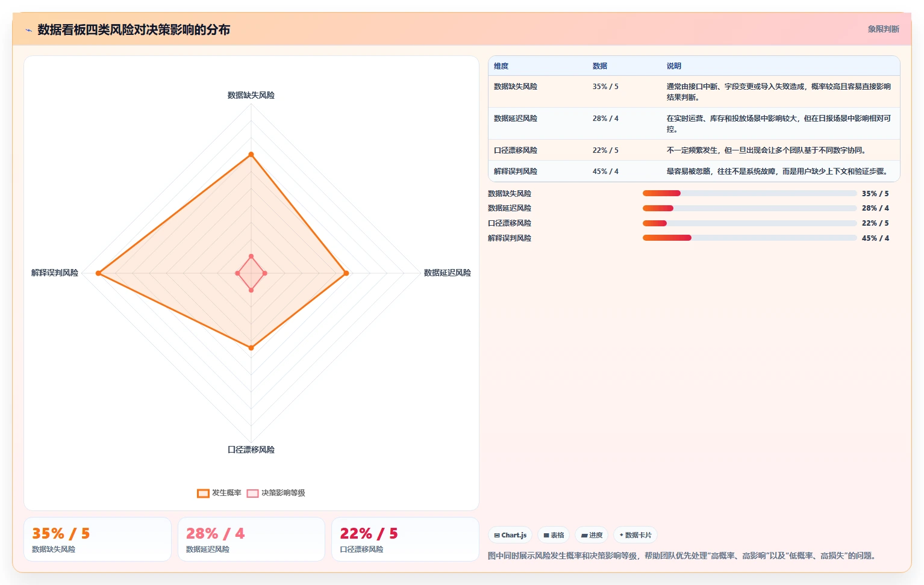Open the 22% / 5 口径漂移风险 stat card

tap(405, 539)
